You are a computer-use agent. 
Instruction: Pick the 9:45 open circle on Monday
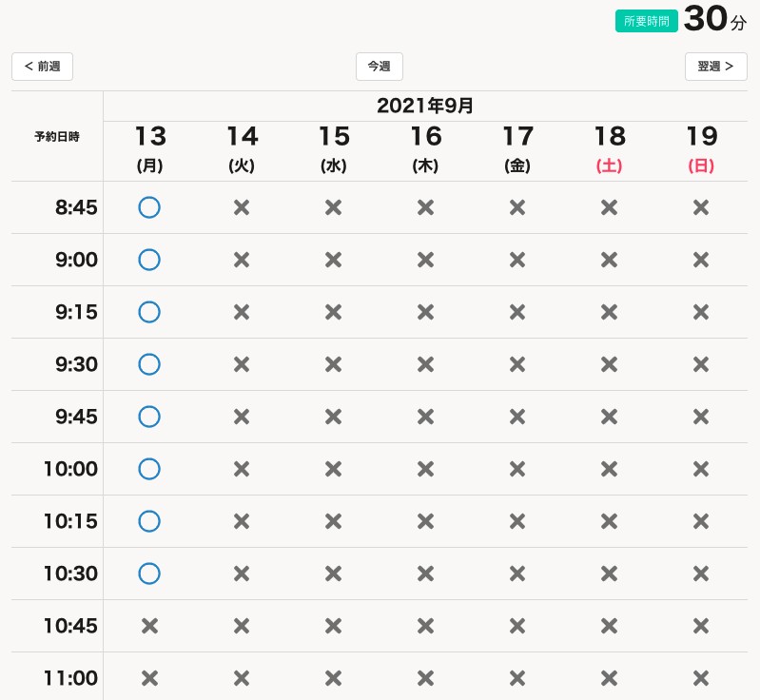pyautogui.click(x=149, y=417)
